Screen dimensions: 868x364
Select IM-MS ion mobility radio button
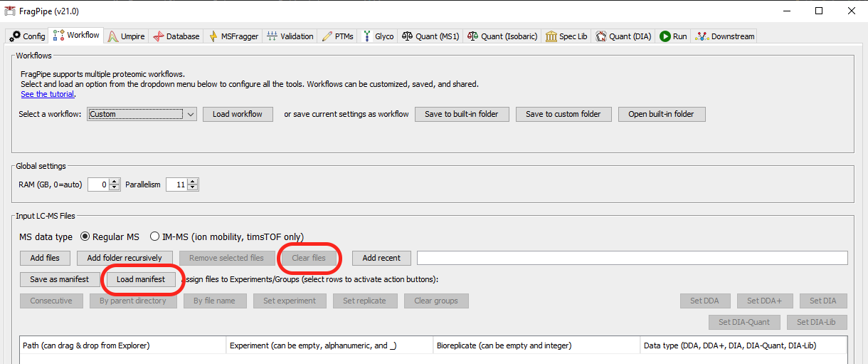pyautogui.click(x=227, y=236)
